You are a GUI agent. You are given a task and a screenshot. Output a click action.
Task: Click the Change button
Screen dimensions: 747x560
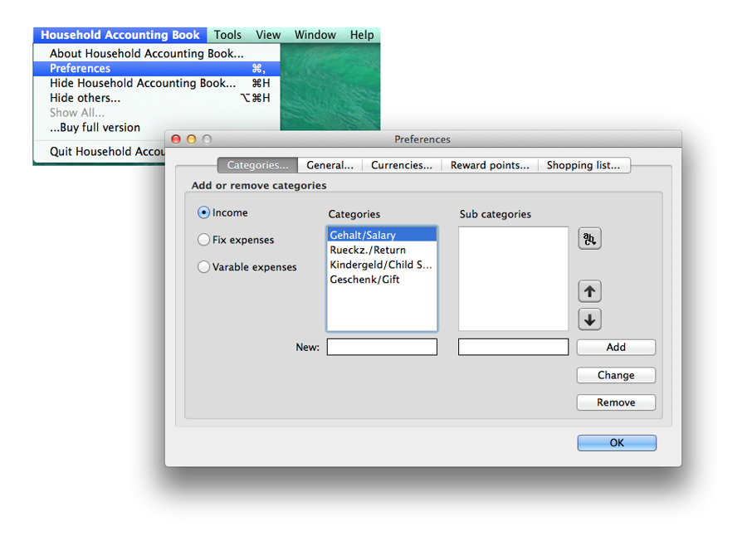pyautogui.click(x=616, y=375)
